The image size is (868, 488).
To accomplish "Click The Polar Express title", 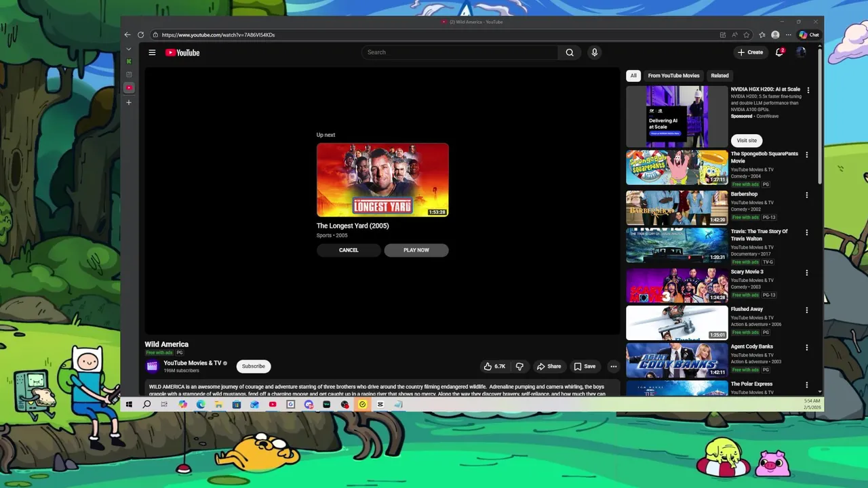I will [x=751, y=384].
